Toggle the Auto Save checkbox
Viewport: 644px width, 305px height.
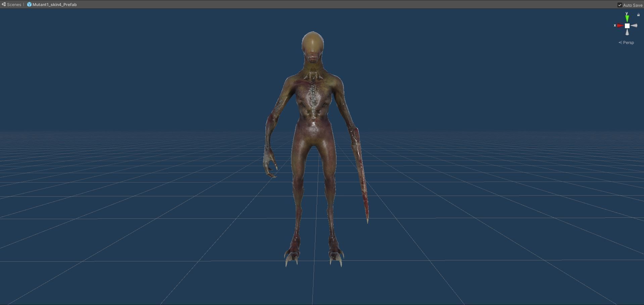620,5
